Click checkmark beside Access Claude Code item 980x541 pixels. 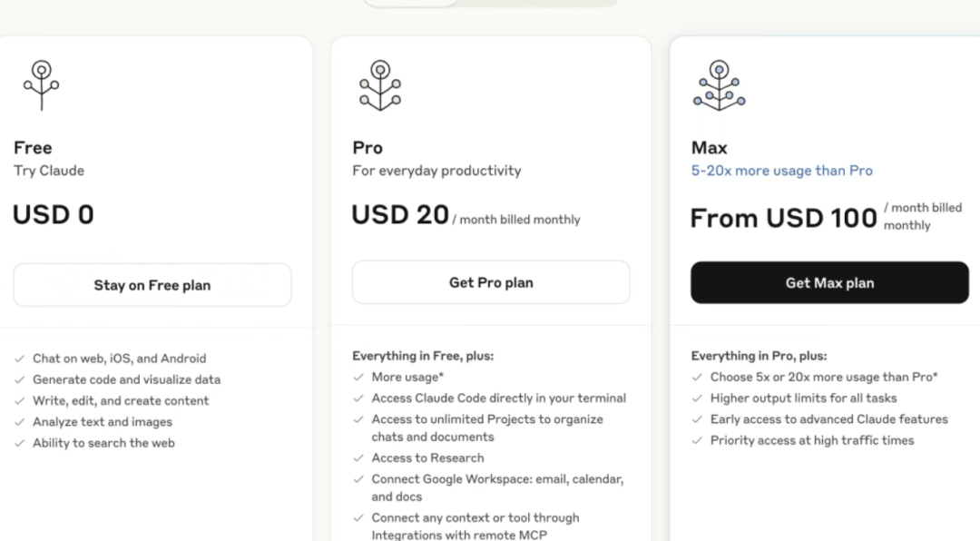pos(358,398)
